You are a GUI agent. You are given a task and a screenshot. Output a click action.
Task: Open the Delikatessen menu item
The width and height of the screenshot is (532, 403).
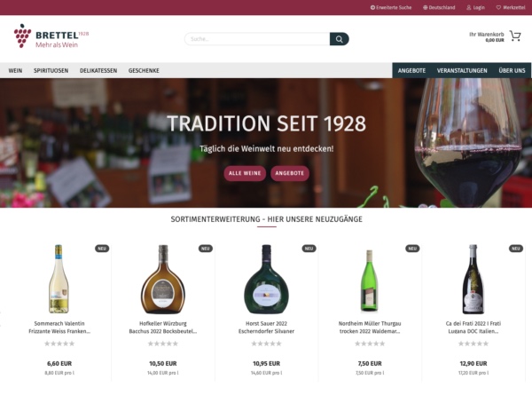click(x=98, y=71)
